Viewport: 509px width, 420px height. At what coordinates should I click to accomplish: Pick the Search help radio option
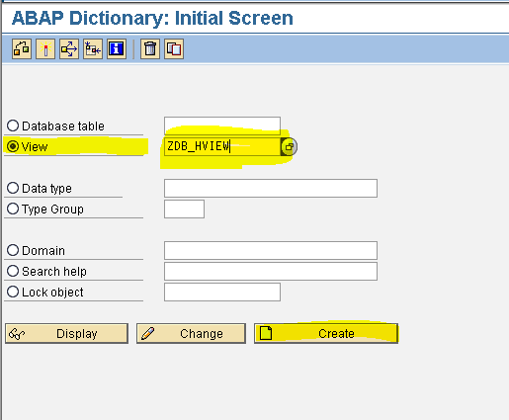click(x=13, y=271)
